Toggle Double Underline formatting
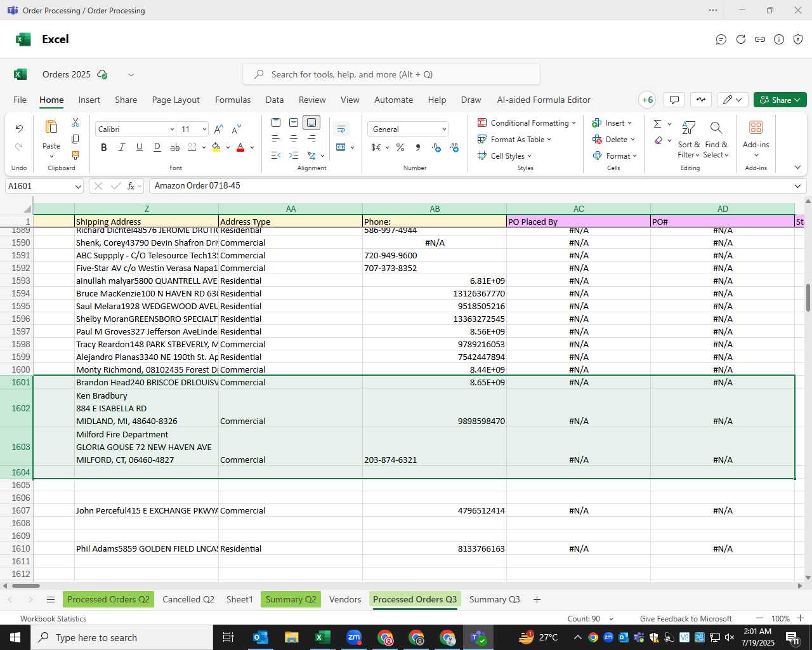This screenshot has width=812, height=650. (x=157, y=147)
